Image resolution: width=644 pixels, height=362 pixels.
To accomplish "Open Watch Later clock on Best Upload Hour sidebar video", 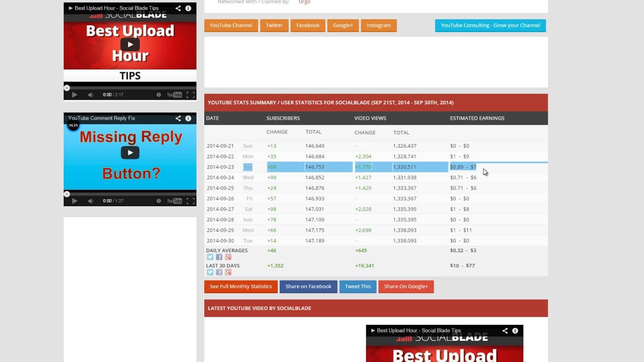I will tap(158, 95).
